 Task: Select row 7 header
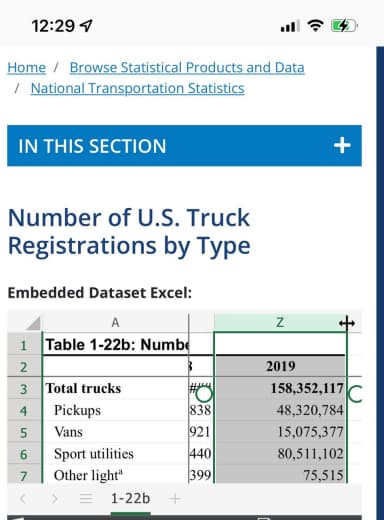pos(24,475)
